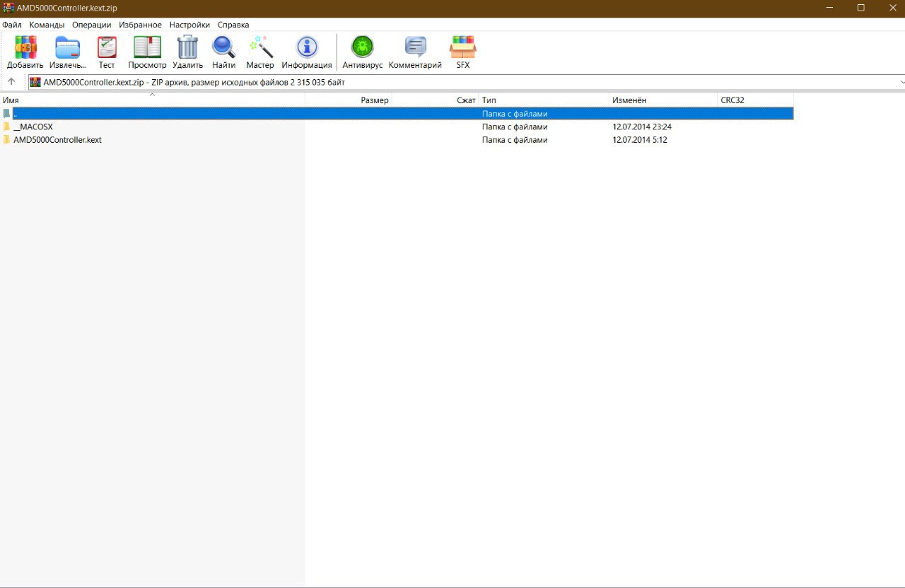Screen dimensions: 905x588
Task: Click the archive path text in address bar
Action: pos(194,83)
